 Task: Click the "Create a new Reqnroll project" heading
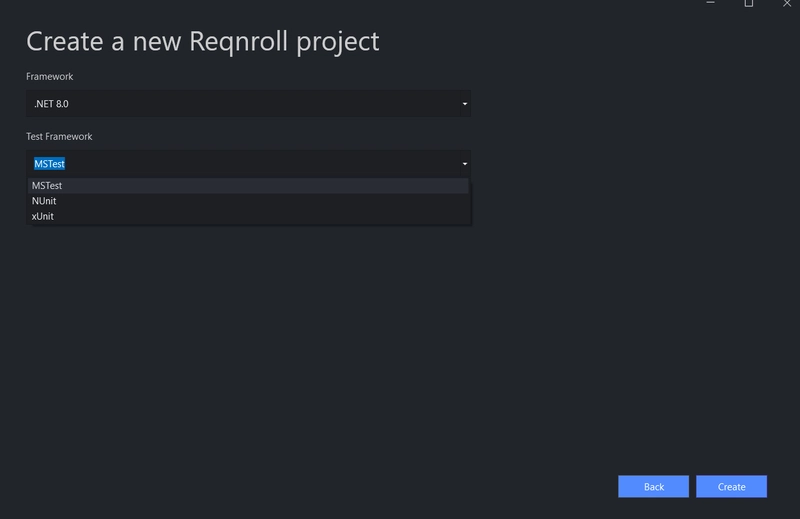point(202,41)
